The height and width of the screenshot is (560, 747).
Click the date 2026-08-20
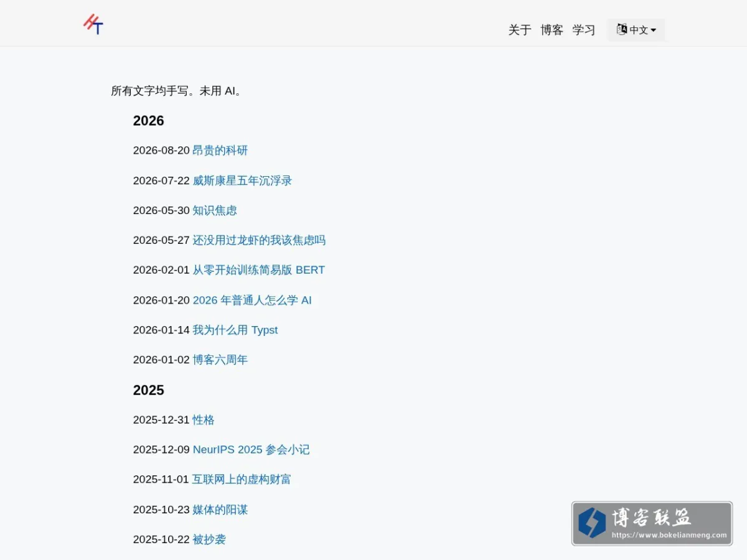point(161,151)
